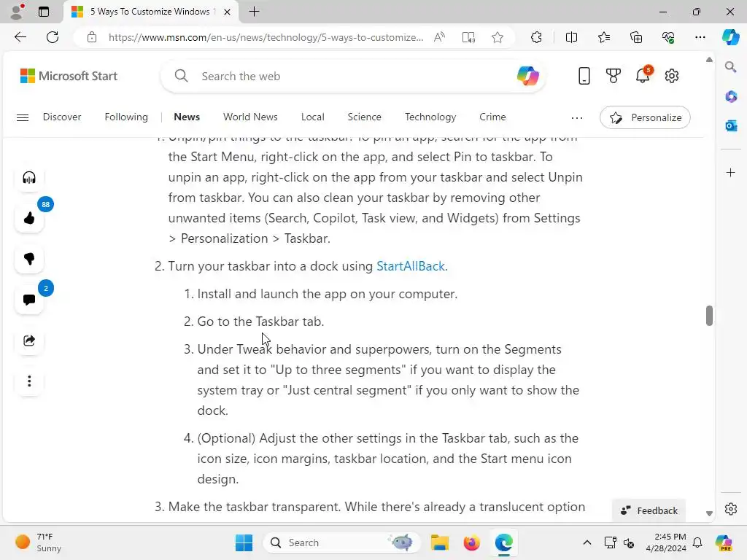This screenshot has height=560, width=747.
Task: Open the weather widget 71°F Sunny
Action: pos(38,542)
